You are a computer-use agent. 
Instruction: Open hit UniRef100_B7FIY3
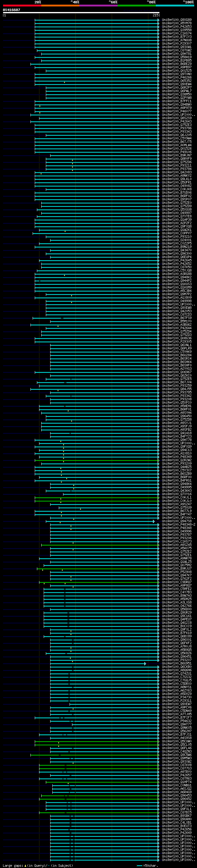(177, 37)
